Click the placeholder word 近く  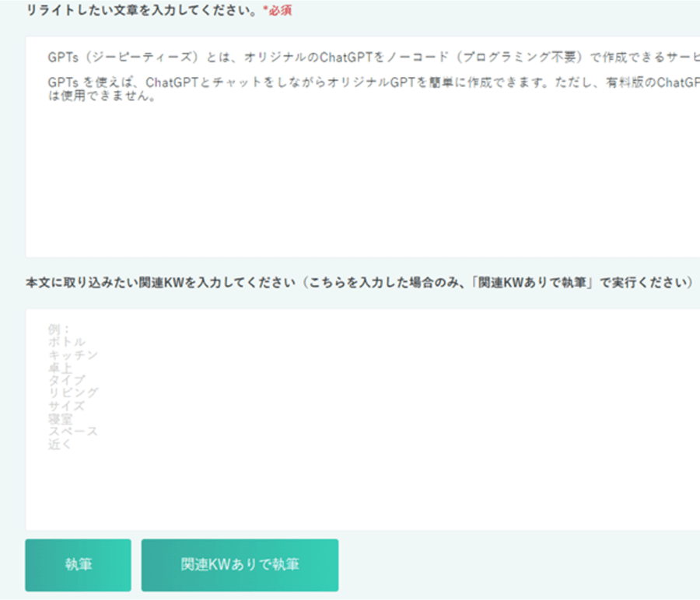(60, 445)
